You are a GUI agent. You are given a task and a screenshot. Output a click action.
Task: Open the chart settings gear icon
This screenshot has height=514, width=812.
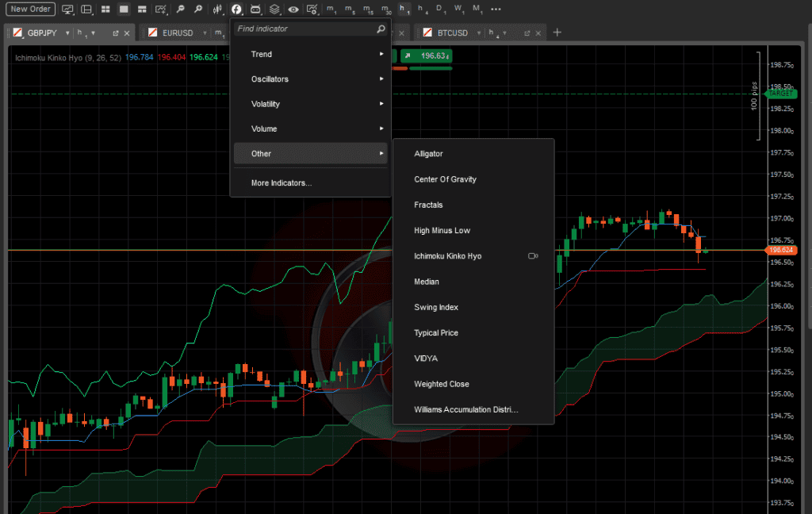tap(312, 10)
